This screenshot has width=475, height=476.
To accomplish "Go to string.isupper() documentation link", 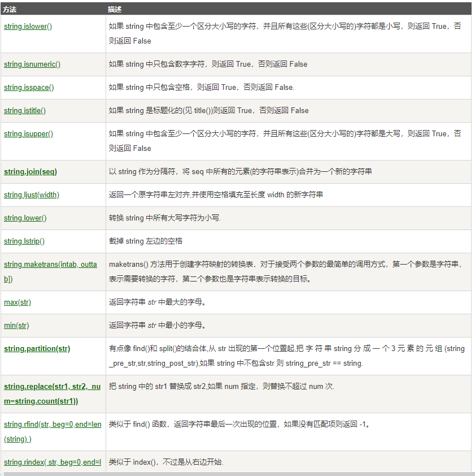I will 28,134.
